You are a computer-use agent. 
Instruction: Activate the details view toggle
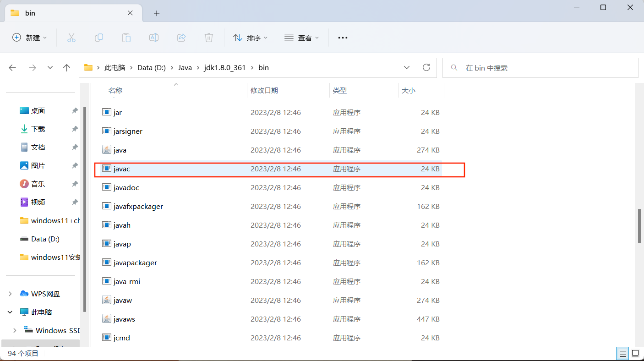point(622,353)
